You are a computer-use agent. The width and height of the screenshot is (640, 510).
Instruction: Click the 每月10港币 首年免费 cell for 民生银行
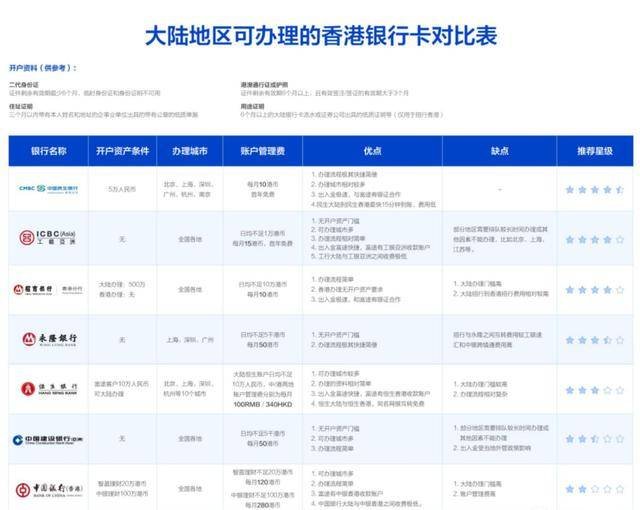[262, 189]
